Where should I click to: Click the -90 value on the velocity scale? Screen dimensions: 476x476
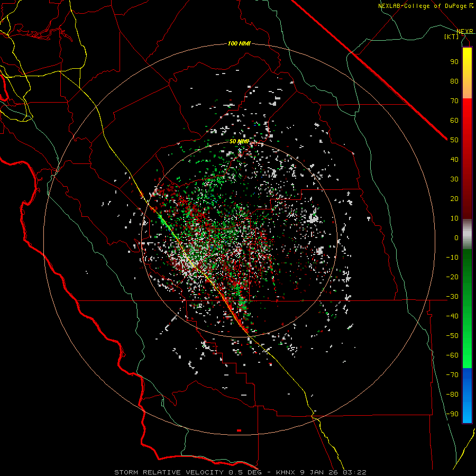point(452,414)
